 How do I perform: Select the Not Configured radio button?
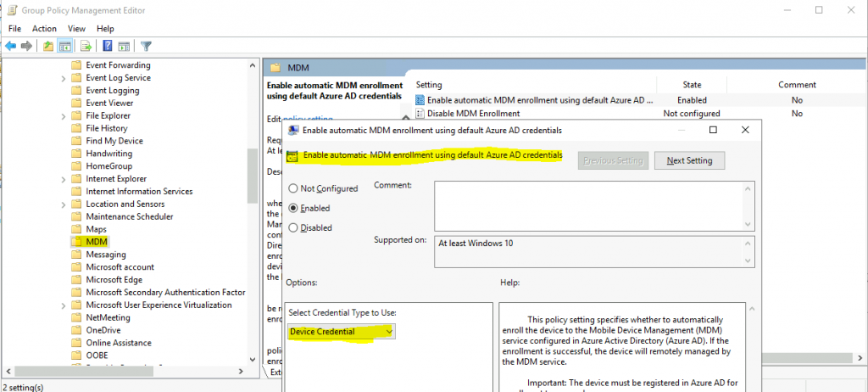coord(293,188)
